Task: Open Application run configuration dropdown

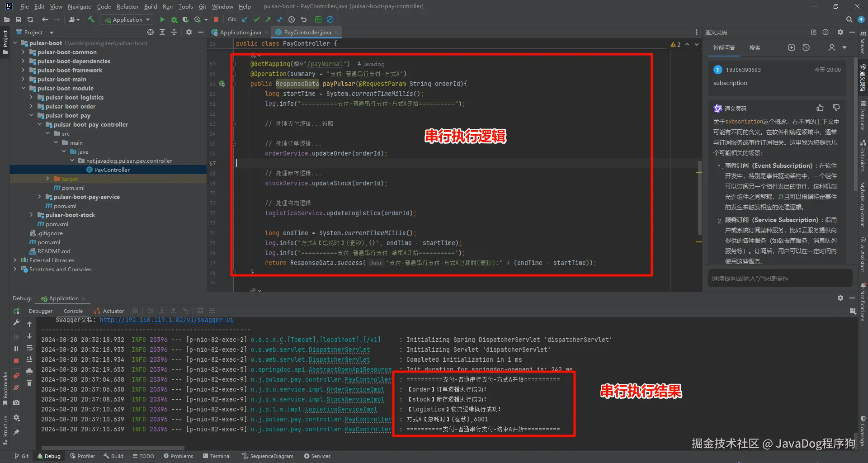Action: click(x=127, y=19)
